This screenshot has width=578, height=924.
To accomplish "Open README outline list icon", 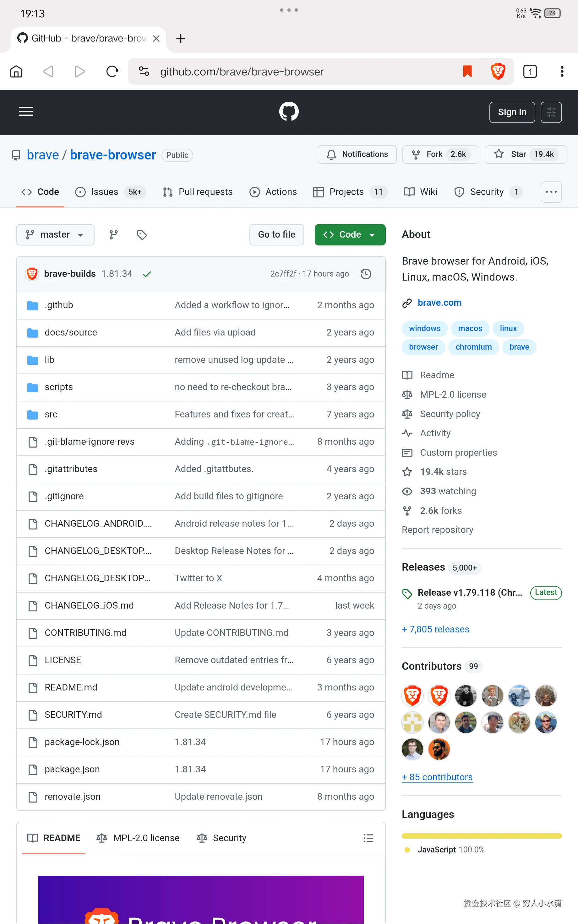I will (368, 838).
